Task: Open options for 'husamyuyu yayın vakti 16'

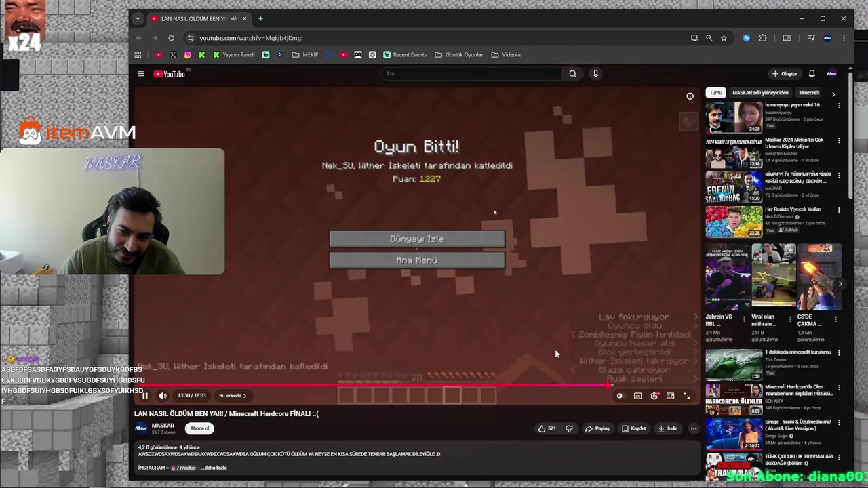Action: [x=839, y=106]
